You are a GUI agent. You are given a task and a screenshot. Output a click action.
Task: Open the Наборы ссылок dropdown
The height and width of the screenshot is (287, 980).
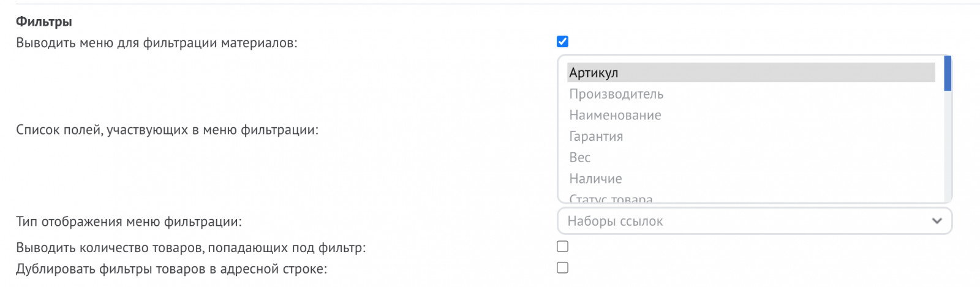click(x=755, y=221)
